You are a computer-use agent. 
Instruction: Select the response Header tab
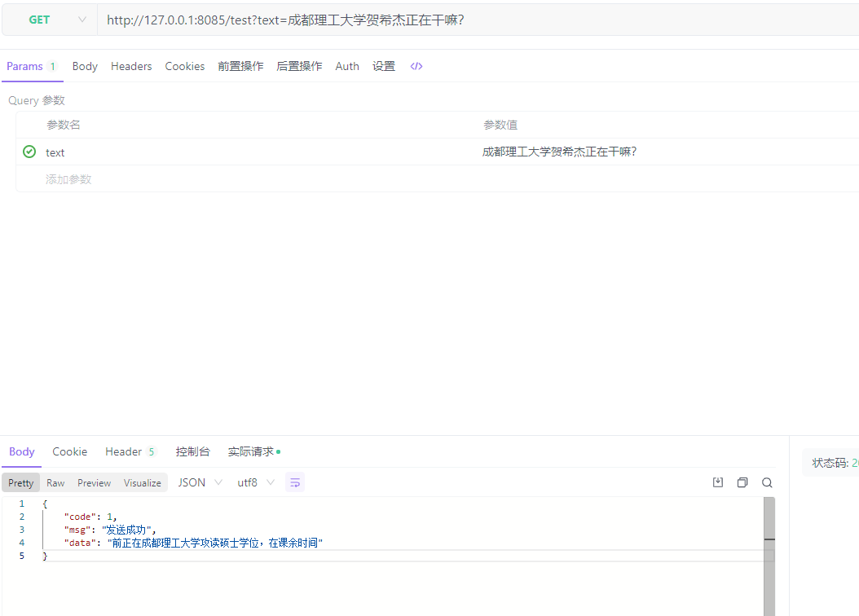130,451
